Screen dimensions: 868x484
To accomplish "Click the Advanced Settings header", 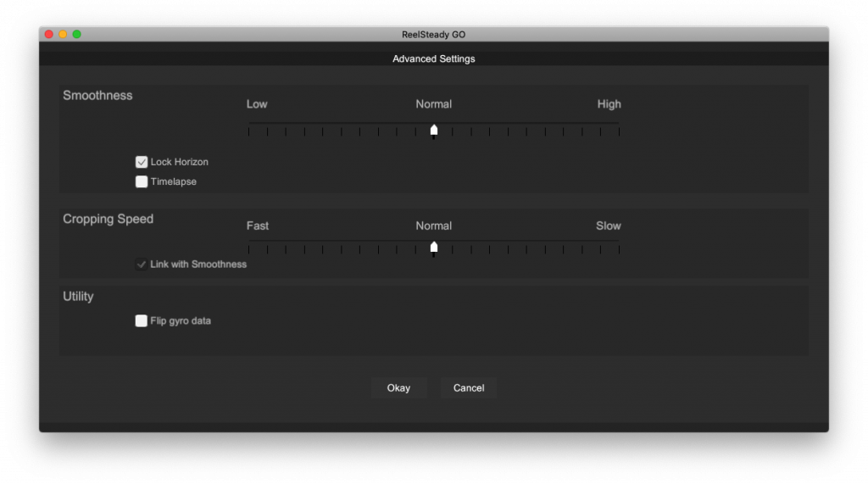I will click(434, 59).
